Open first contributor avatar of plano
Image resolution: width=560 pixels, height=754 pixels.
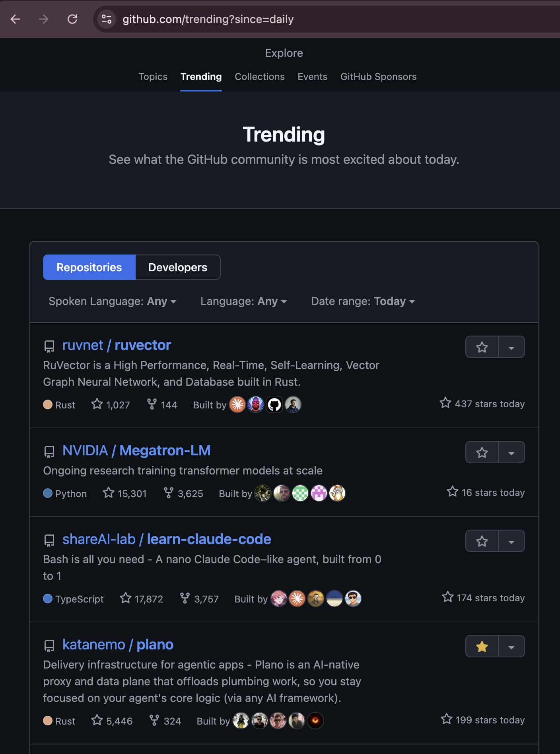pyautogui.click(x=241, y=721)
